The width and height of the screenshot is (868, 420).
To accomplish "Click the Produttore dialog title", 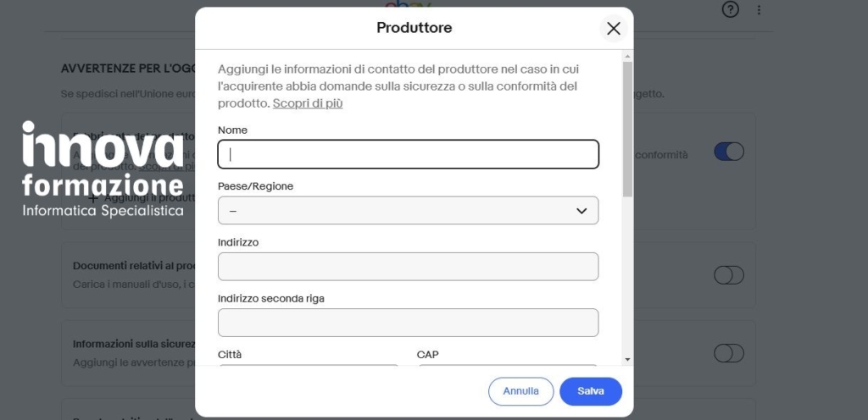I will coord(414,28).
